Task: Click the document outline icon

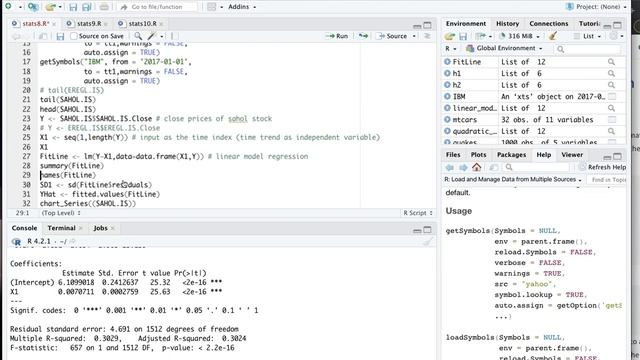Action: tap(427, 36)
